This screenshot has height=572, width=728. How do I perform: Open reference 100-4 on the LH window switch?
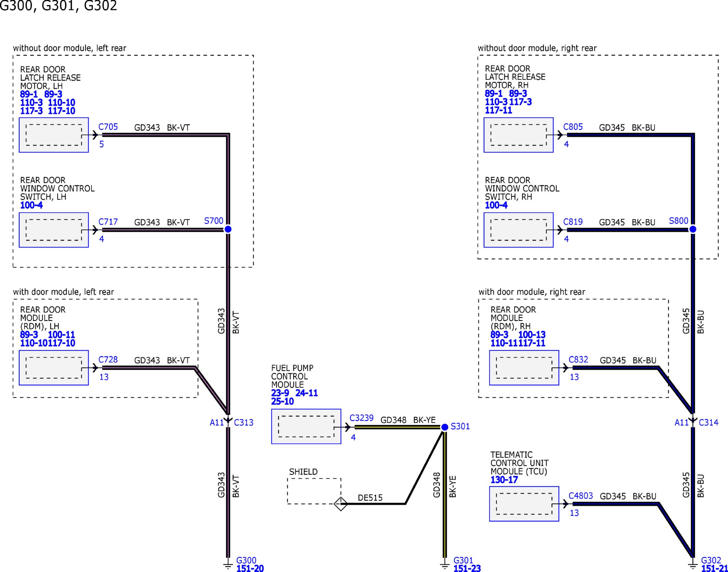pyautogui.click(x=31, y=205)
